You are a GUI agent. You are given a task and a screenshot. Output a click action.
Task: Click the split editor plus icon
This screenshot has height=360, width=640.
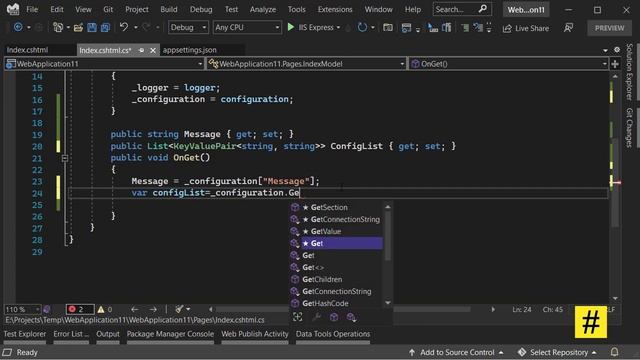pyautogui.click(x=615, y=64)
